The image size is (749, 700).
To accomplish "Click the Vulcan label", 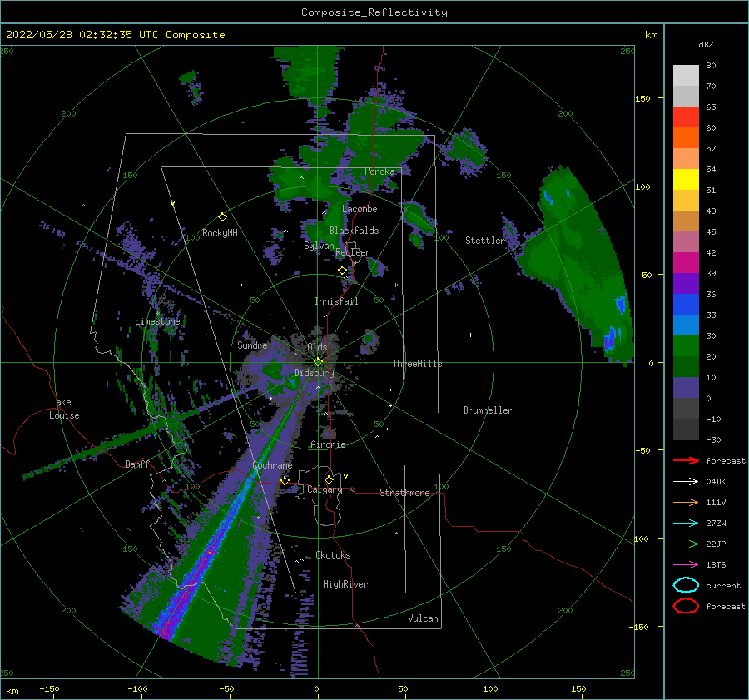I will pyautogui.click(x=423, y=618).
